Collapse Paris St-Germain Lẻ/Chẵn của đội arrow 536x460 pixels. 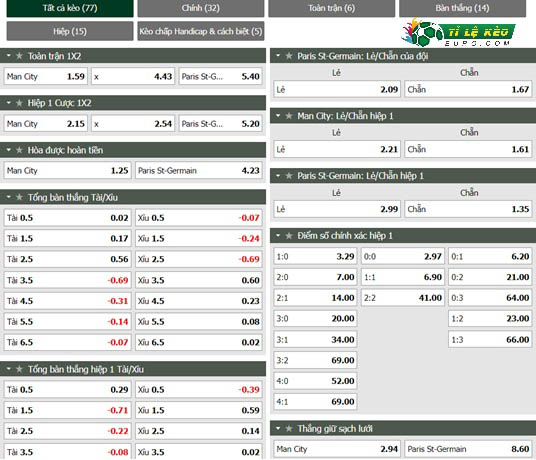278,55
